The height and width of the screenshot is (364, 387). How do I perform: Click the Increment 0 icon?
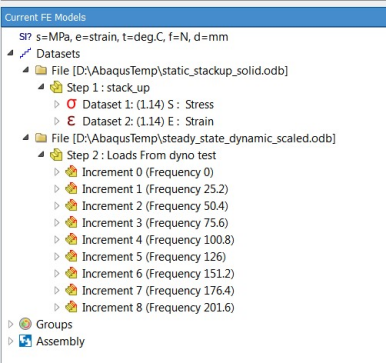click(71, 172)
